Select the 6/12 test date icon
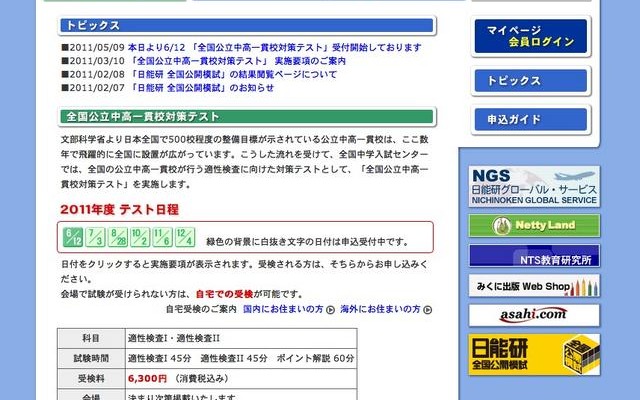Screen dimensions: 640x400 (73, 237)
